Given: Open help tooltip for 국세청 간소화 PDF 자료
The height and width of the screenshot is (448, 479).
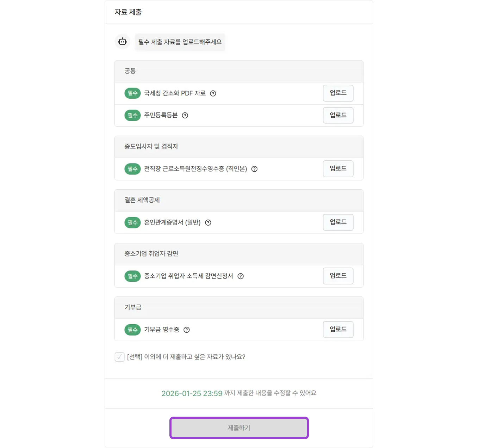Looking at the screenshot, I should [x=213, y=93].
